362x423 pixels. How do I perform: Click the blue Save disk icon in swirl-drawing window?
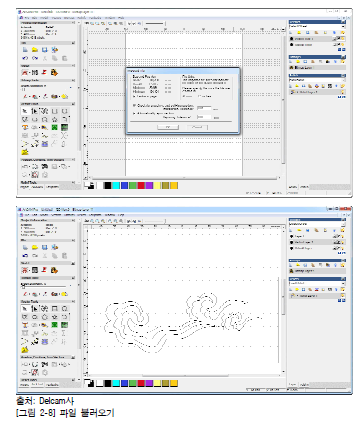pos(45,247)
